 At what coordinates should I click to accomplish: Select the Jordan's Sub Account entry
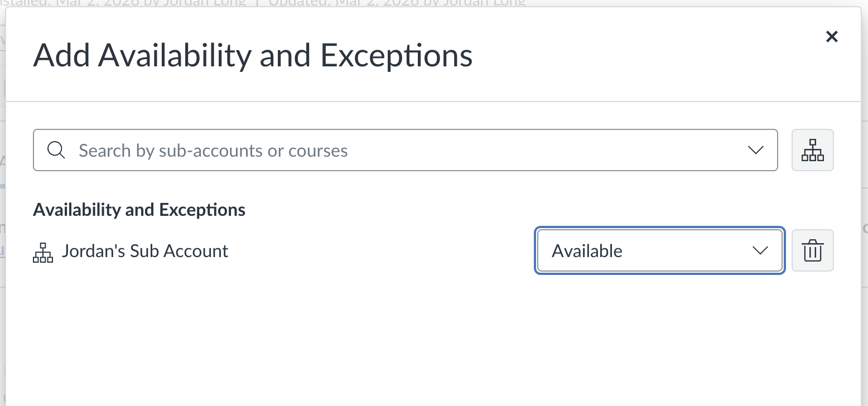click(144, 251)
